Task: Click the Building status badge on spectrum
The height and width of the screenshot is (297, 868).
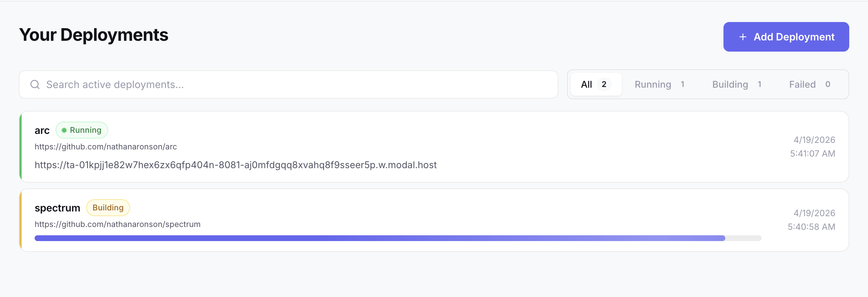Action: [108, 208]
